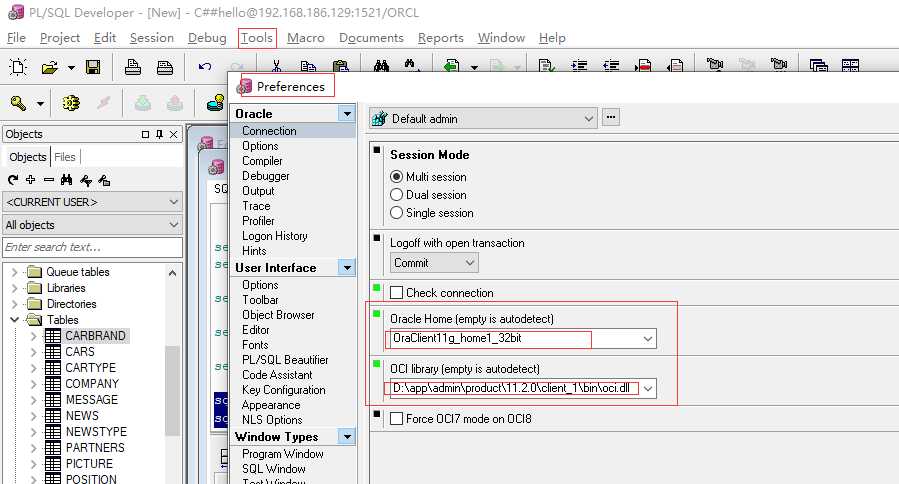
Task: Collapse the Window Types section arrow
Action: tap(347, 437)
